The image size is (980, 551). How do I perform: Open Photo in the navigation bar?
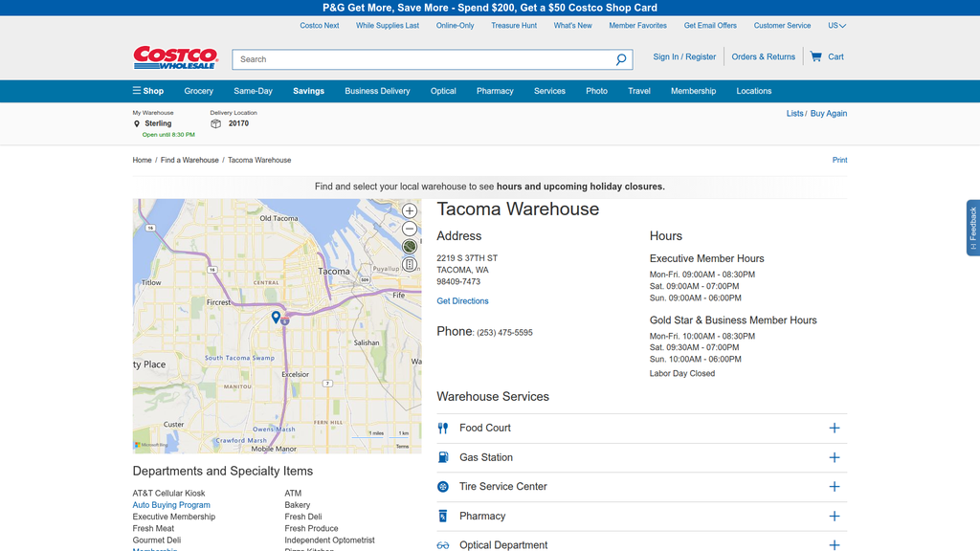tap(597, 91)
